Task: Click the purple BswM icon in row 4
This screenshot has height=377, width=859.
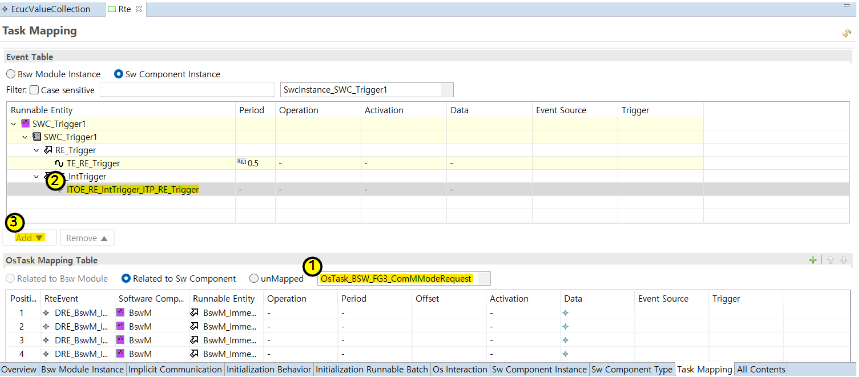Action: [121, 354]
